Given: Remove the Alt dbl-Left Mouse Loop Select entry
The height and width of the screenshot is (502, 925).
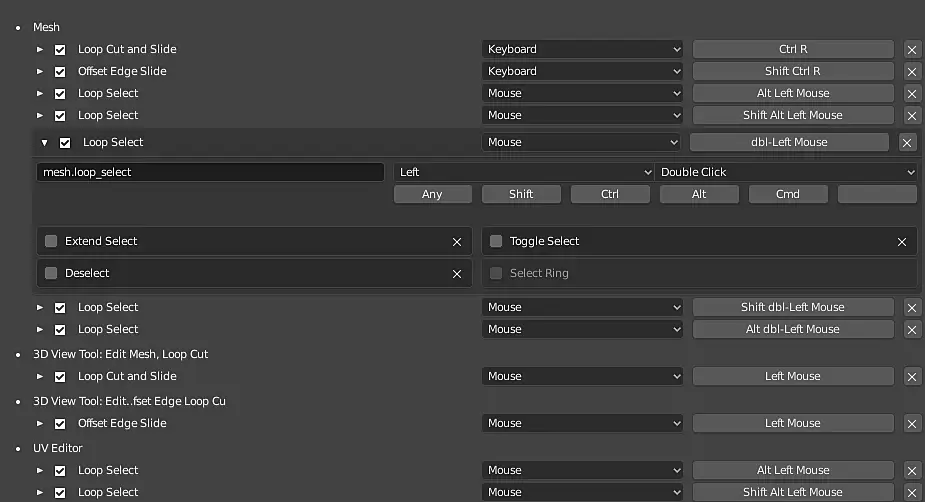Looking at the screenshot, I should 912,329.
